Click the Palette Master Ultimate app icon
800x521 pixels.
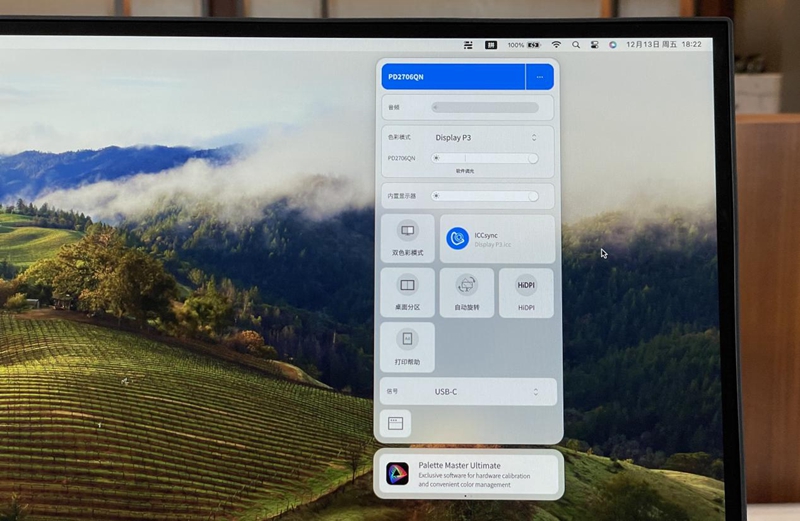(397, 474)
